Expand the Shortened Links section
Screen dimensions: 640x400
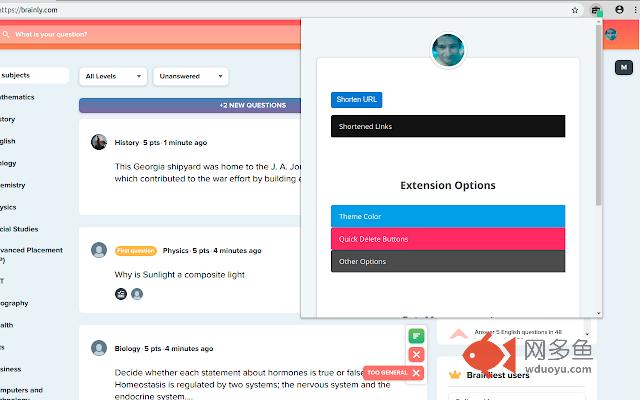tap(448, 126)
